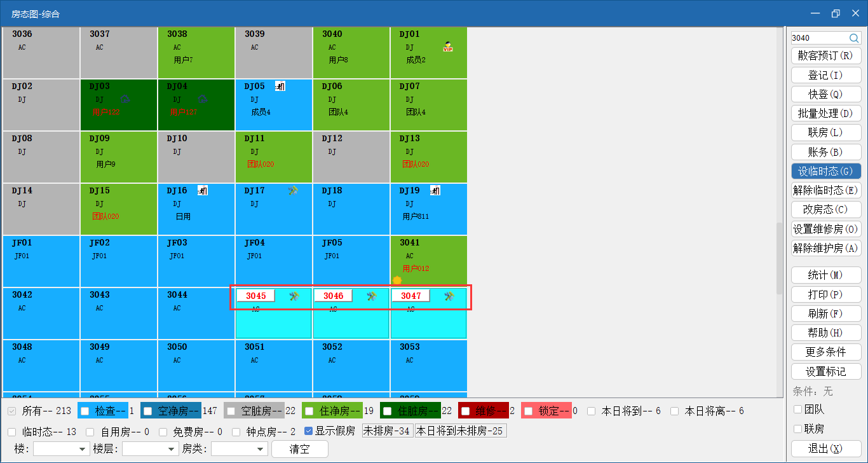Check the 联房 condition checkbox
868x463 pixels.
pyautogui.click(x=798, y=429)
